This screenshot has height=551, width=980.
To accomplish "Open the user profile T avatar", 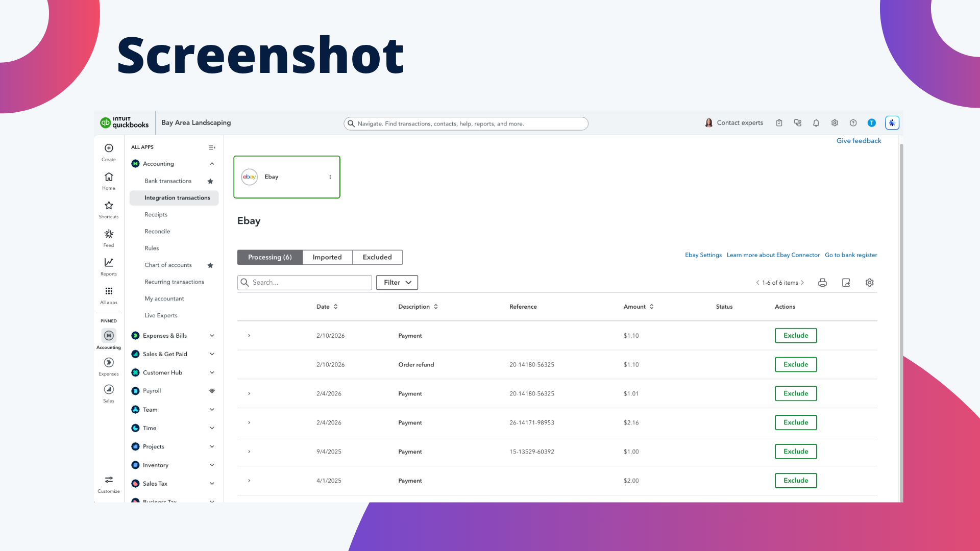I will click(872, 123).
